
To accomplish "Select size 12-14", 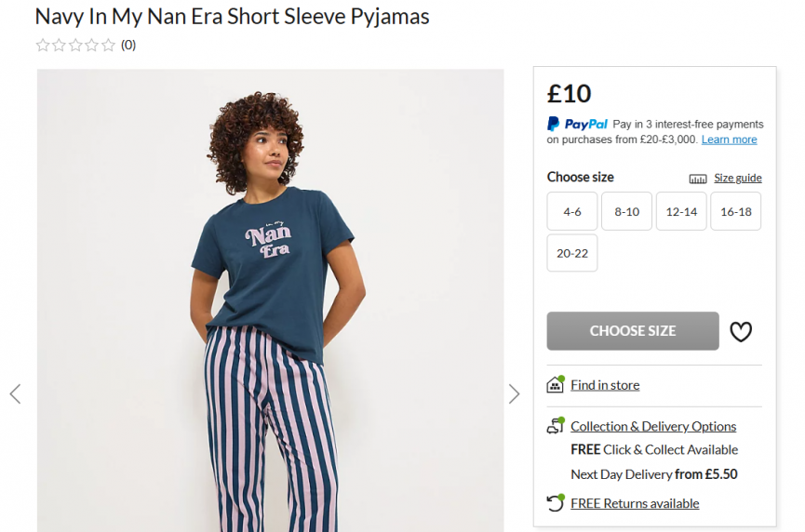I will 681,211.
